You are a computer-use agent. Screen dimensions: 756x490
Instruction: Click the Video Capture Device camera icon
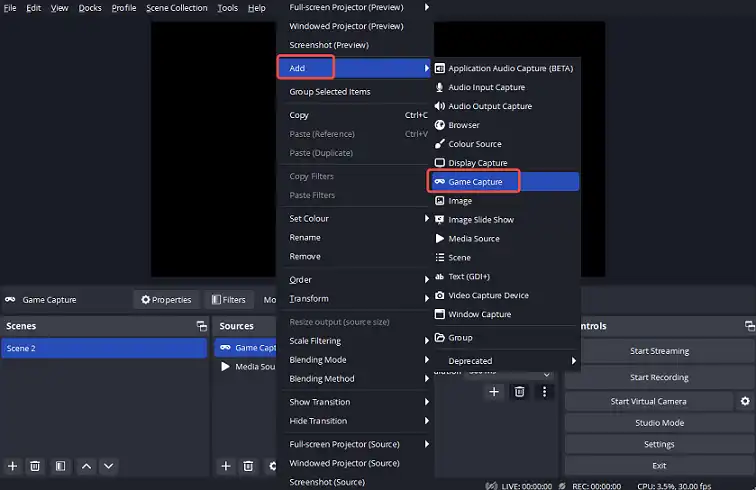click(x=439, y=295)
